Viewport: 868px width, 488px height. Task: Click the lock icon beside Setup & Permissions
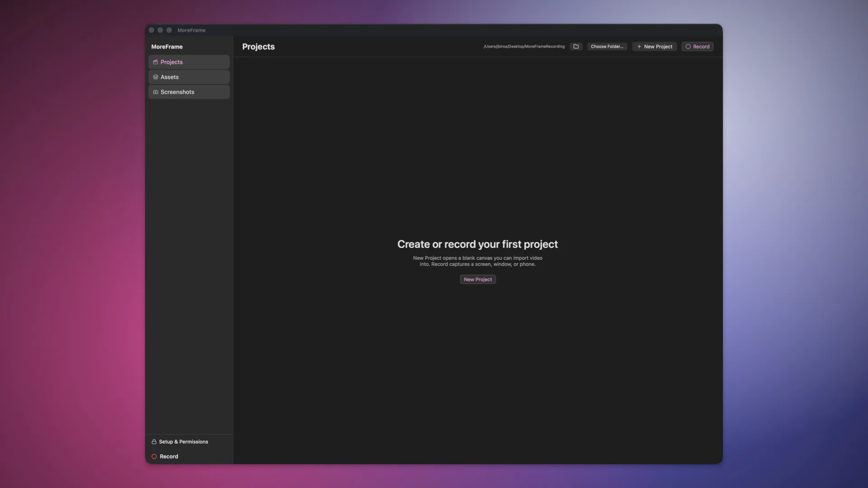tap(154, 441)
